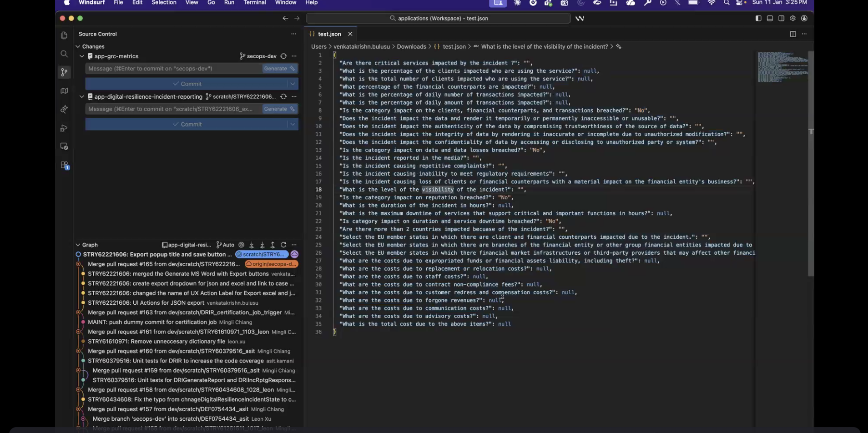Click breadcrumb symbol icon at path end
This screenshot has height=433, width=868.
point(619,46)
